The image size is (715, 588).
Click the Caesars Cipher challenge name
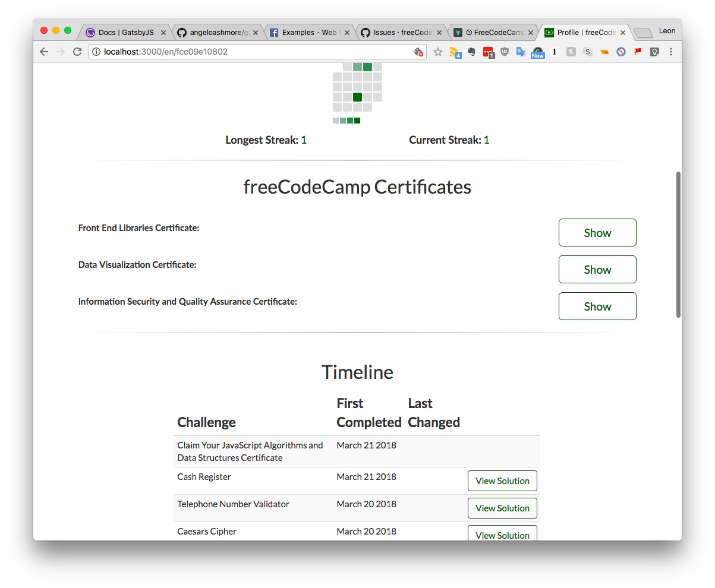pos(207,532)
